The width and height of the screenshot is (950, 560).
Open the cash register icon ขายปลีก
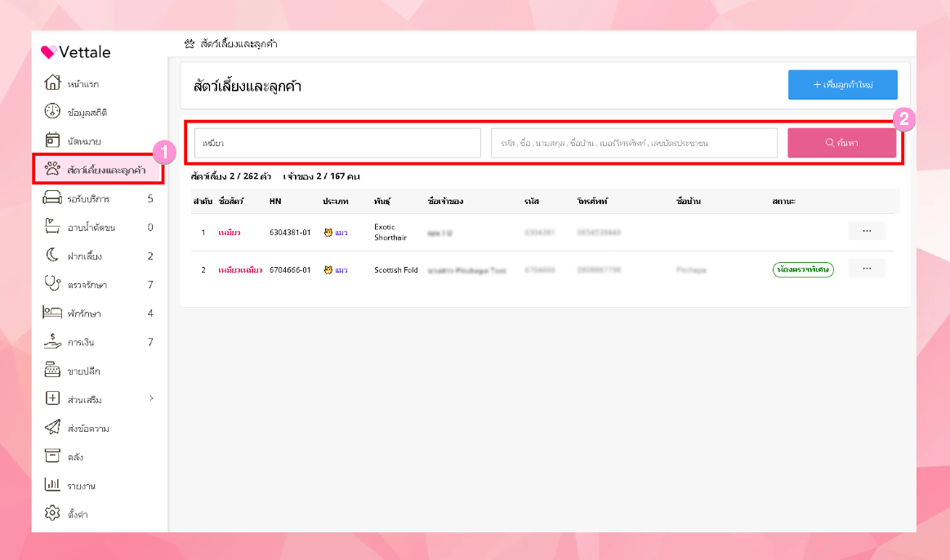(x=53, y=370)
